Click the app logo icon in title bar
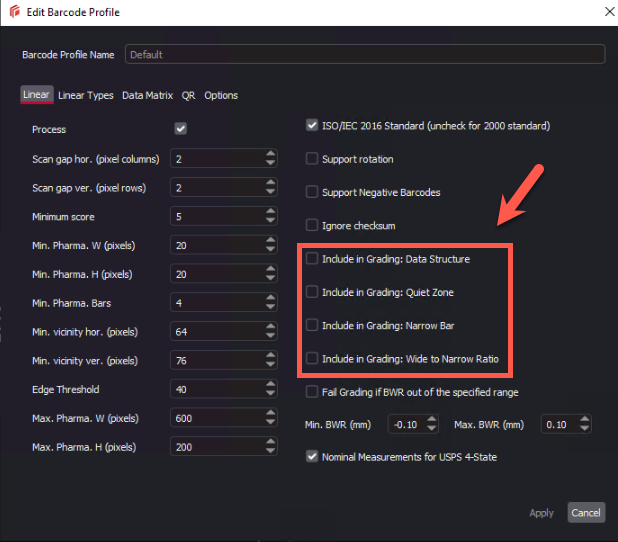The width and height of the screenshot is (618, 542). pyautogui.click(x=13, y=11)
